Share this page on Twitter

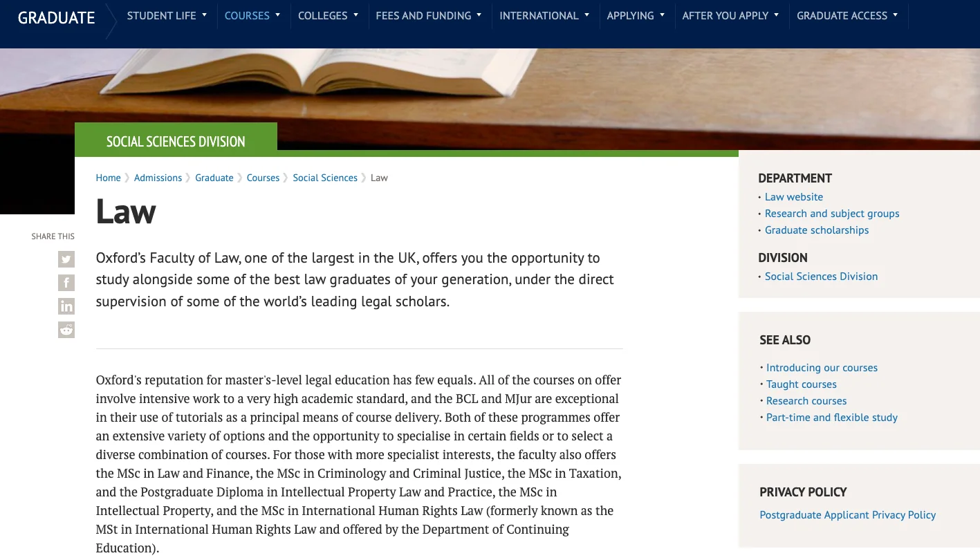click(x=66, y=259)
